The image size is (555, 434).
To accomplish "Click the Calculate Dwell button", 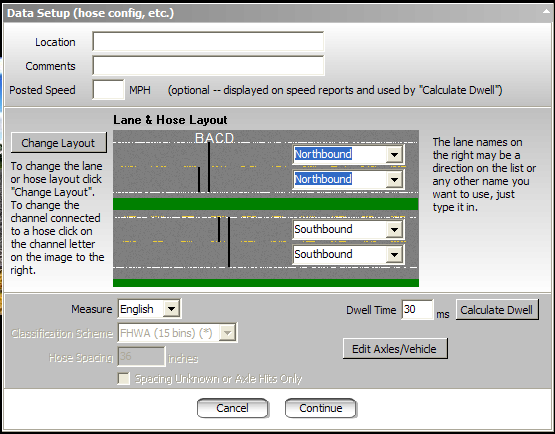I will click(x=497, y=310).
